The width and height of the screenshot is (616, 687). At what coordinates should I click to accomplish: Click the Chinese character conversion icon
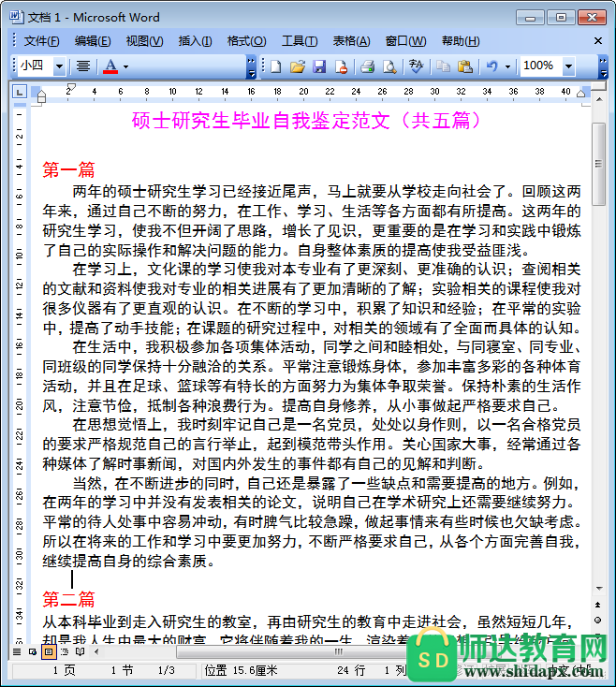pyautogui.click(x=416, y=66)
